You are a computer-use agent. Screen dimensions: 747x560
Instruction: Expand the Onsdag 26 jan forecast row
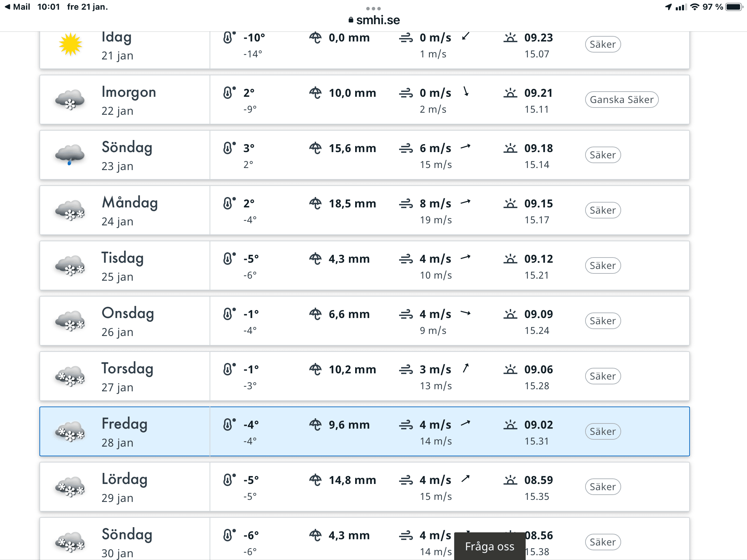[x=365, y=321]
